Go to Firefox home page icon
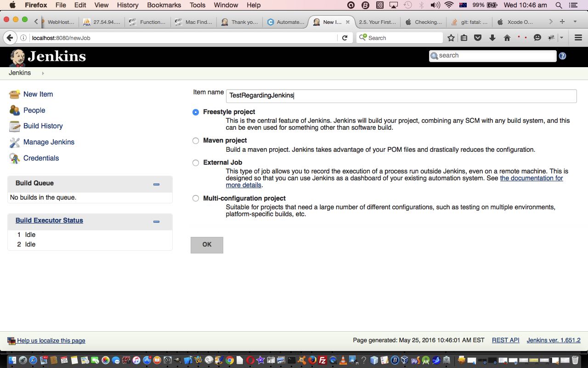588x368 pixels. point(507,38)
